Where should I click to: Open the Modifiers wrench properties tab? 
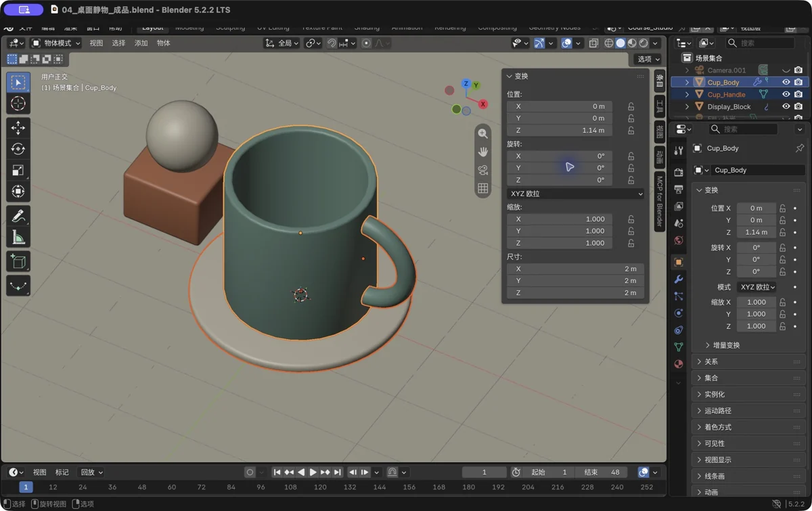(x=679, y=280)
